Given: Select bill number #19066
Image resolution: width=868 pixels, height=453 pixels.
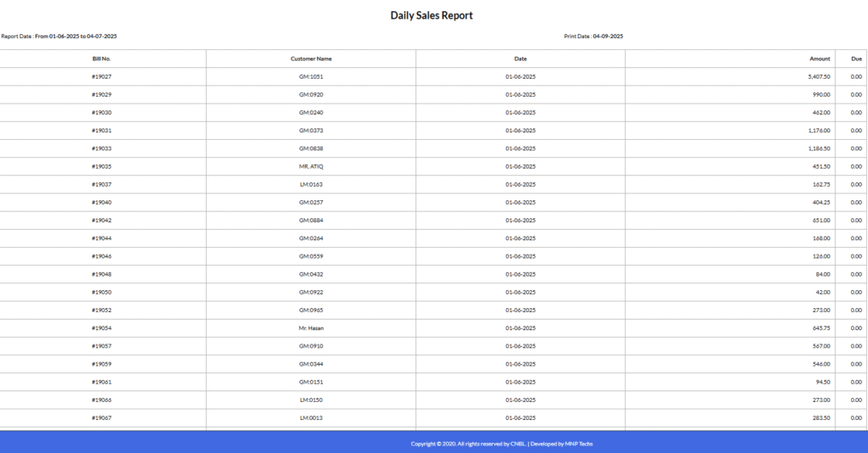Looking at the screenshot, I should [x=102, y=400].
